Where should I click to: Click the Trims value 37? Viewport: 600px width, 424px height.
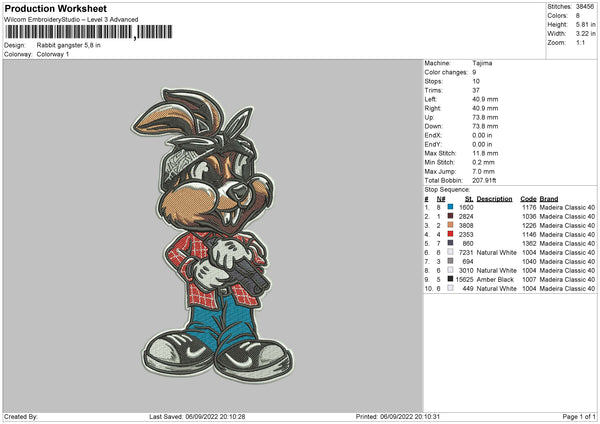476,90
